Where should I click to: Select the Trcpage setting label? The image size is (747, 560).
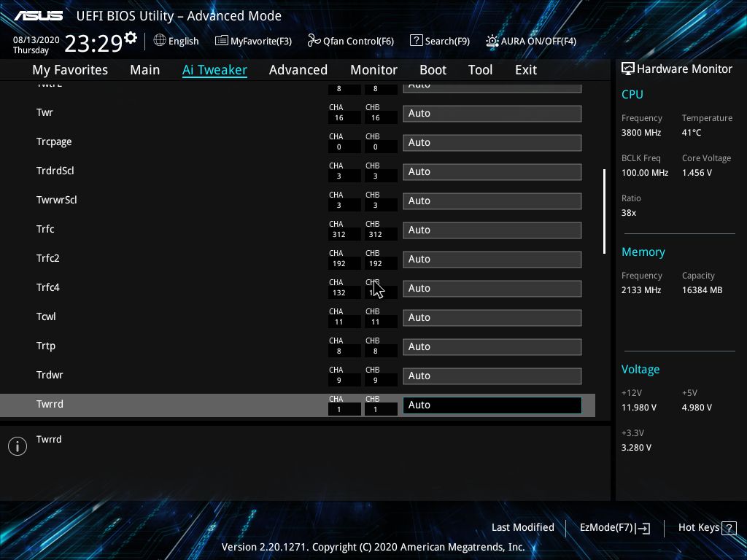(x=54, y=142)
